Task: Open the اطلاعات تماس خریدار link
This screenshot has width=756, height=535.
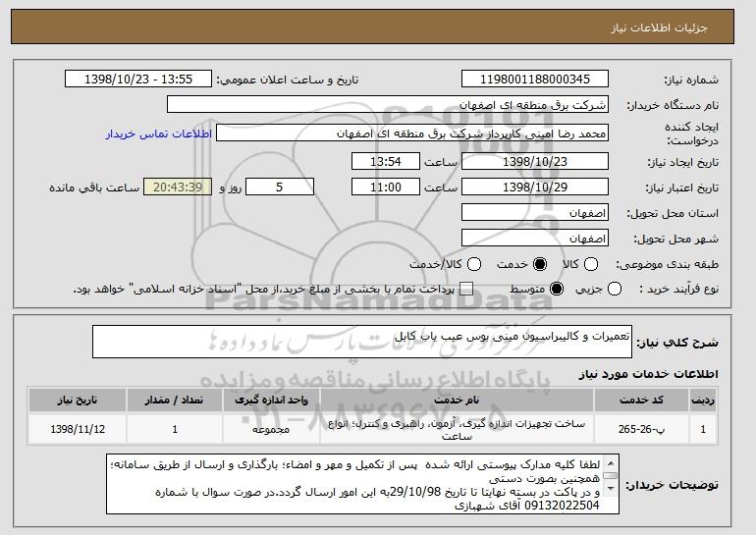Action: click(x=159, y=134)
